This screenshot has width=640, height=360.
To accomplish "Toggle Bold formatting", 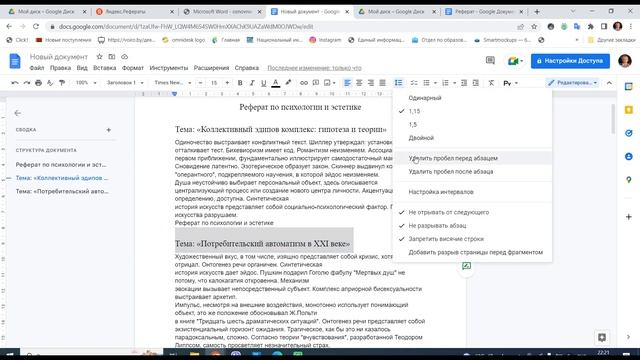I will click(240, 83).
